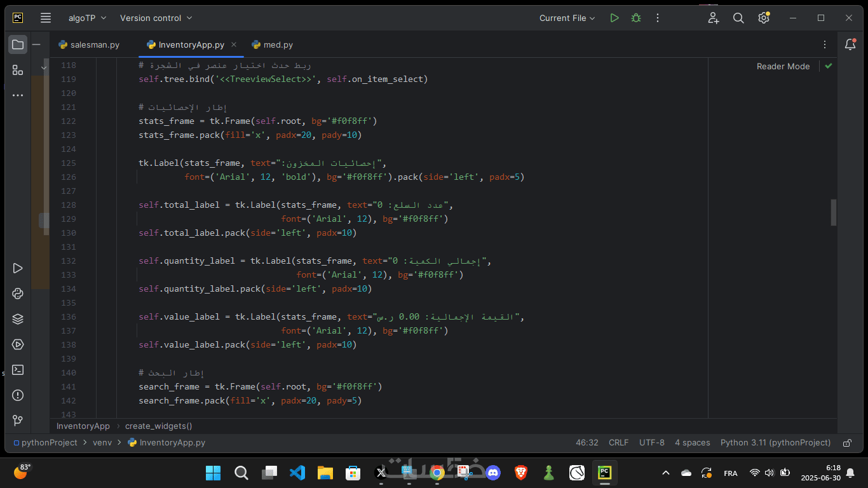Open the Services tool window

point(18,344)
